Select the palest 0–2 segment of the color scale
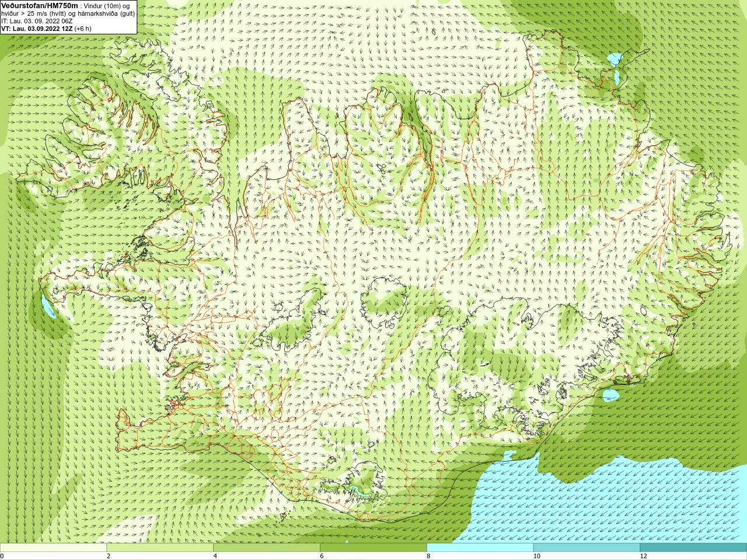This screenshot has width=747, height=560. click(x=53, y=547)
